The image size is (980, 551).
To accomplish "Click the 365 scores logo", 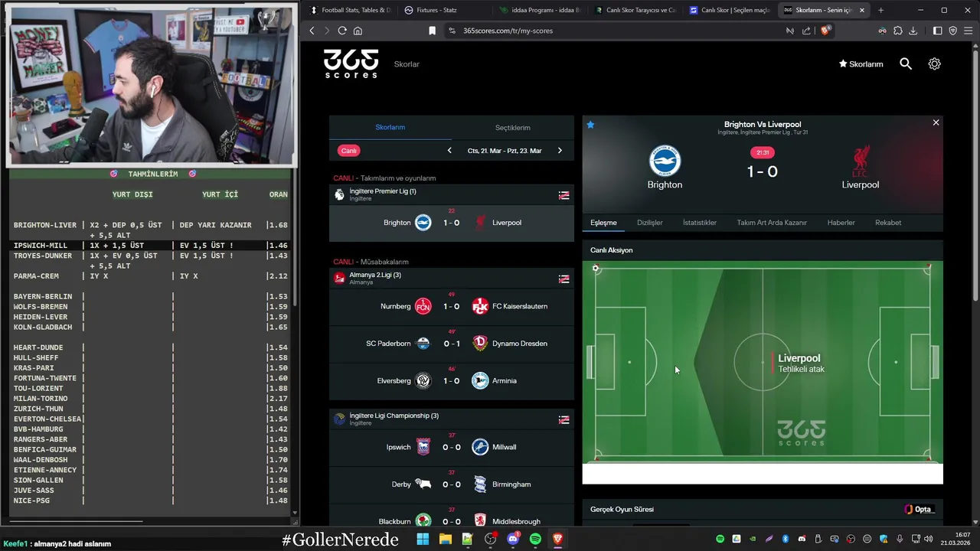I will click(351, 64).
